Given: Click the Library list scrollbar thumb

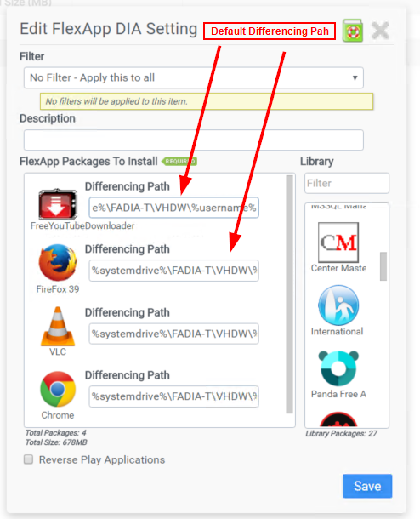Looking at the screenshot, I should pos(383,266).
